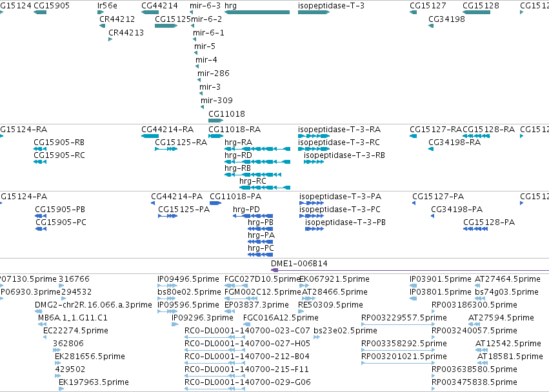The image size is (549, 392).
Task: Select the RC0-DL0001-140700-215-F11 EST label
Action: coord(246,369)
